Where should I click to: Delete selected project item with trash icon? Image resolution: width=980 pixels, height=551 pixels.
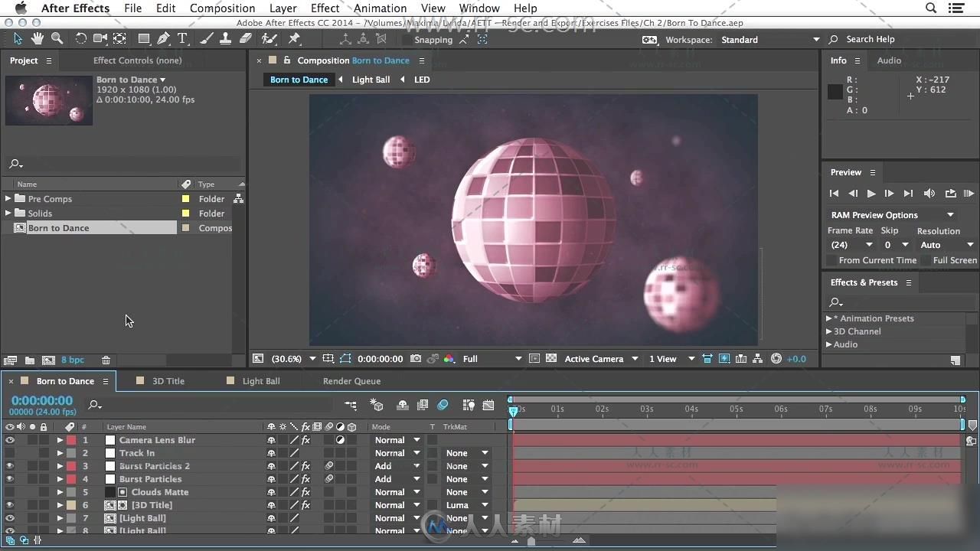(x=106, y=360)
